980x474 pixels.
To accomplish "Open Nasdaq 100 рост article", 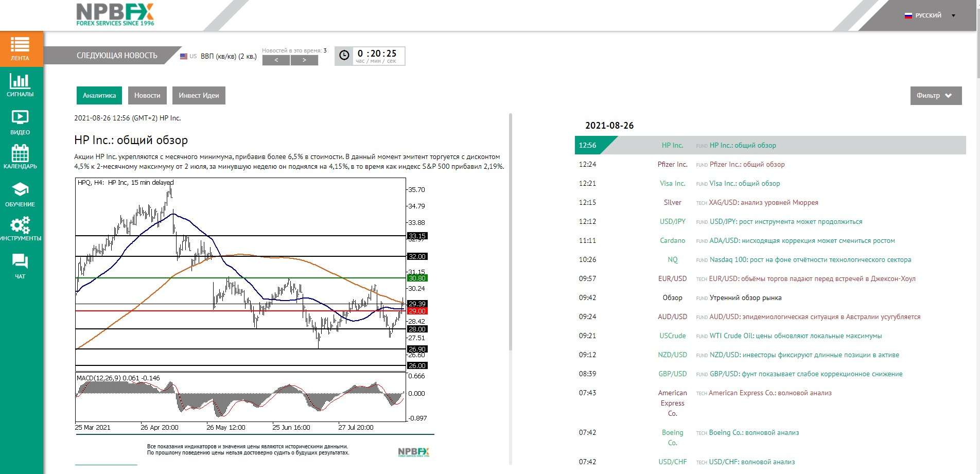I will click(810, 259).
